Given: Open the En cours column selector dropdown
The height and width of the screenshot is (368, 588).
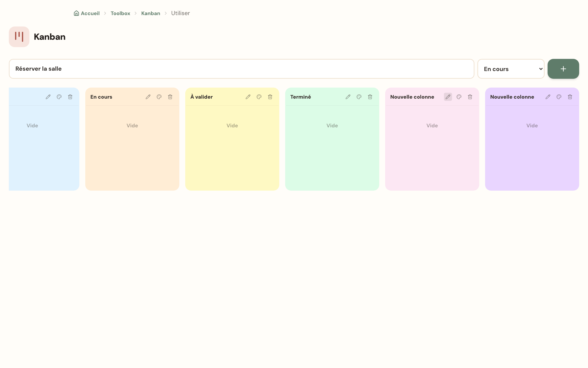Looking at the screenshot, I should (511, 69).
